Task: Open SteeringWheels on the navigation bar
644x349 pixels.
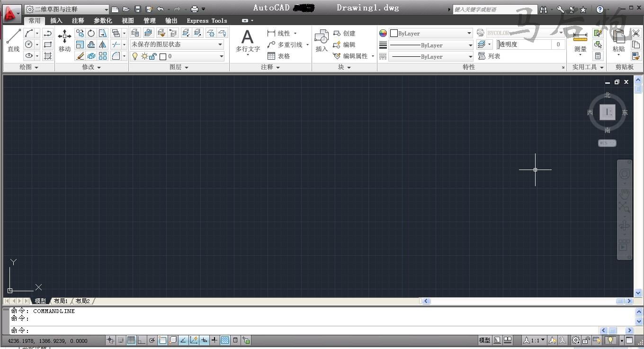Action: click(x=625, y=174)
